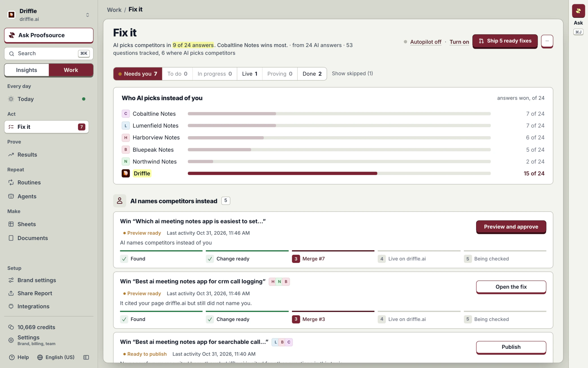588x368 pixels.
Task: Click the Autopilot off link
Action: pos(425,42)
